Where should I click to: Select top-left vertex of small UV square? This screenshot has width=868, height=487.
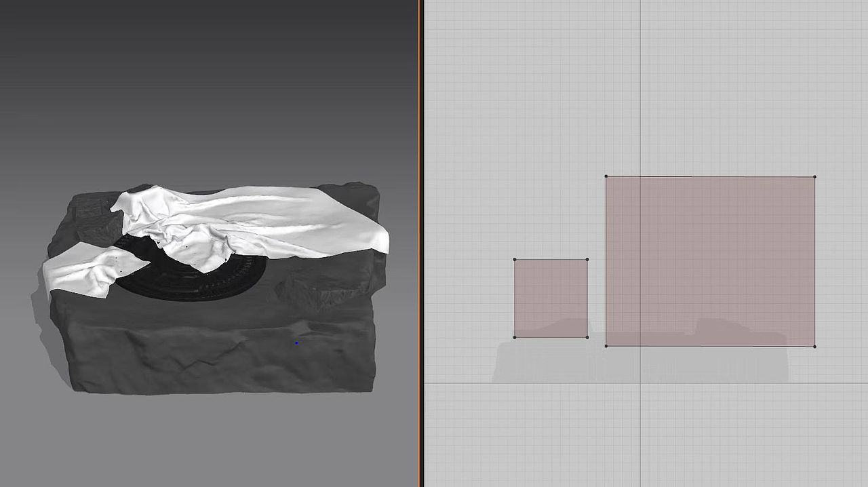click(x=515, y=259)
